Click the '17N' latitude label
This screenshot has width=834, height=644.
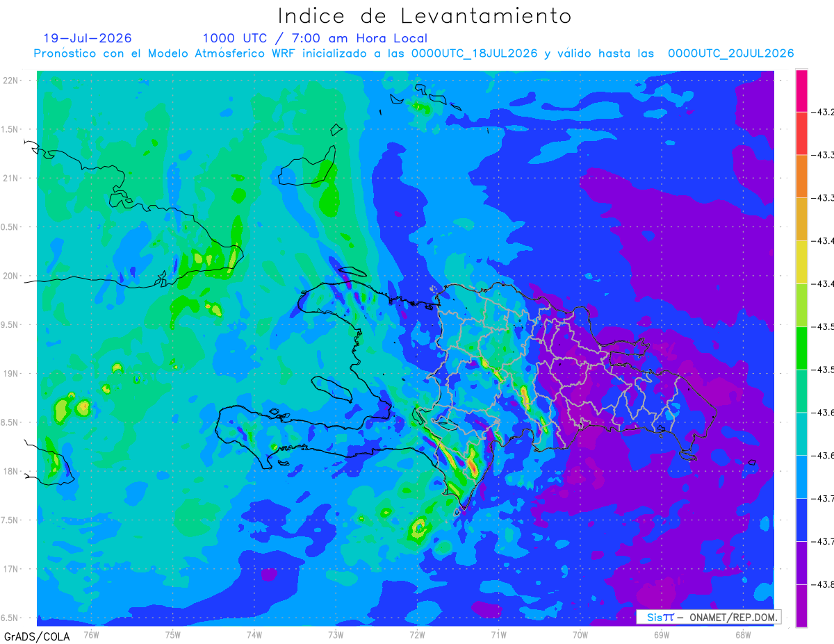click(x=12, y=569)
